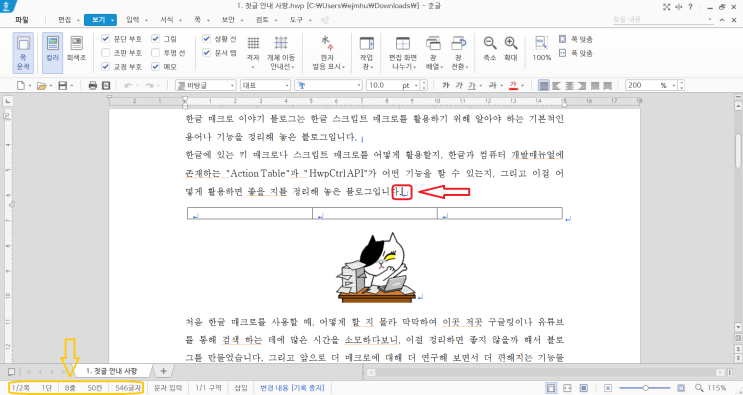Select justify alignment in the toolbar
The width and height of the screenshot is (743, 395).
coord(544,86)
